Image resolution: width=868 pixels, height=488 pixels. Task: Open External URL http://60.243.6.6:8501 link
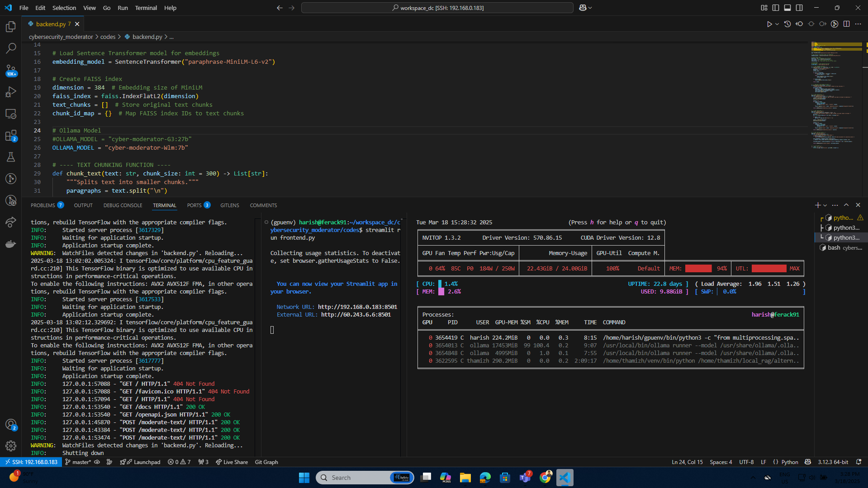click(x=356, y=315)
